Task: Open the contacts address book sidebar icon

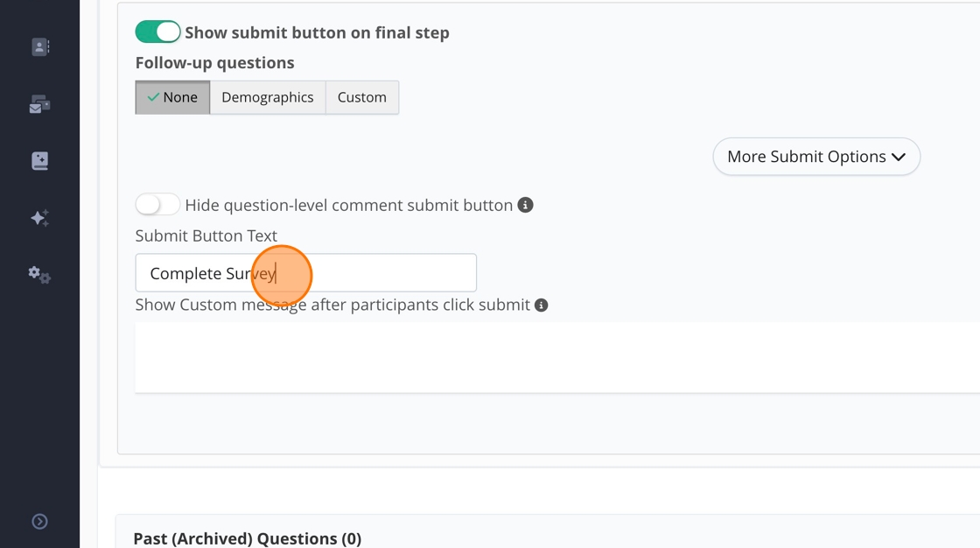Action: tap(40, 47)
